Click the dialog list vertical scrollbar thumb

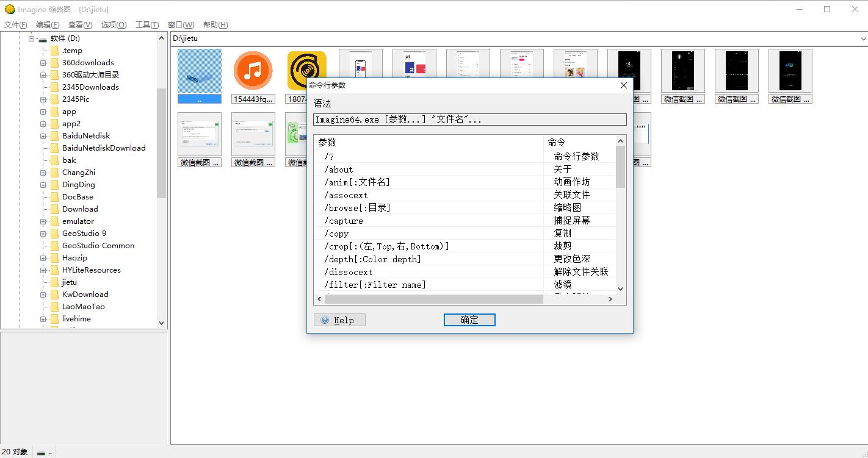pos(620,167)
